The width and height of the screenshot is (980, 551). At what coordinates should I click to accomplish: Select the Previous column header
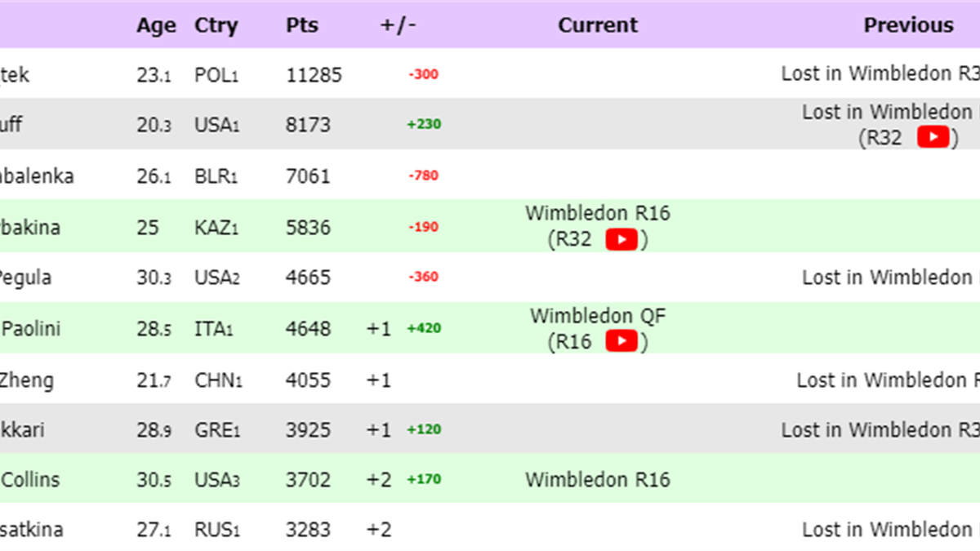(x=908, y=25)
